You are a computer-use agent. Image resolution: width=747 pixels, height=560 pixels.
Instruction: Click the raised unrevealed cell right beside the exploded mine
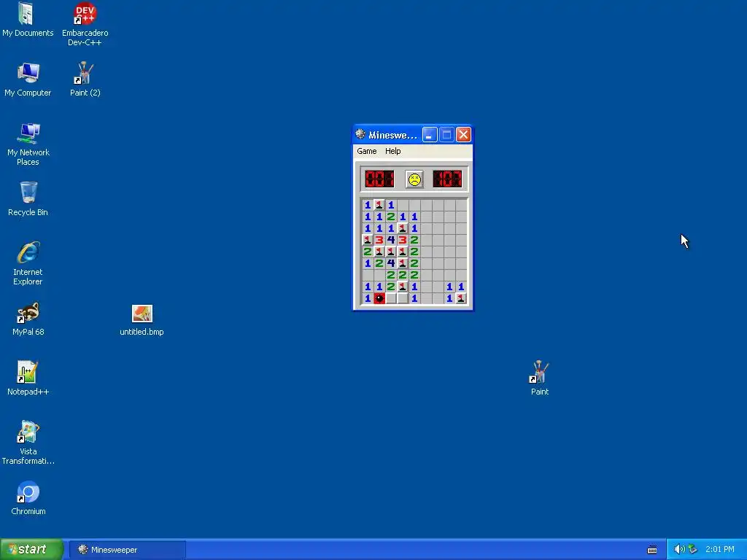[391, 298]
